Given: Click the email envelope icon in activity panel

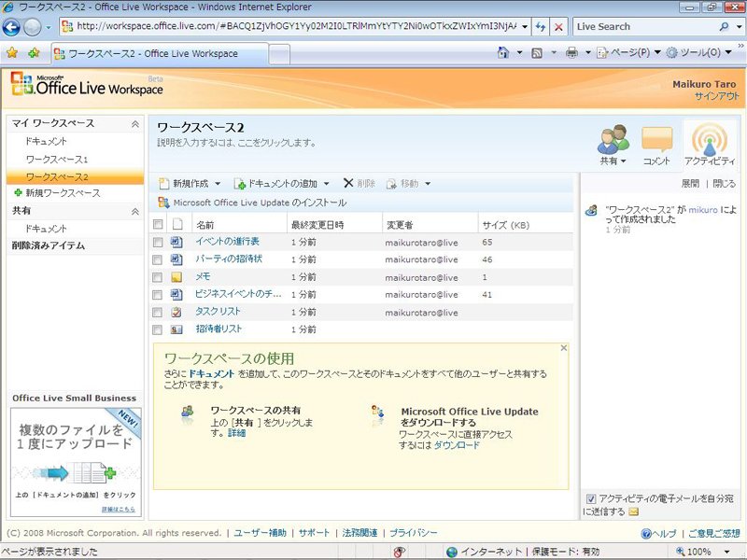Looking at the screenshot, I should [x=634, y=511].
